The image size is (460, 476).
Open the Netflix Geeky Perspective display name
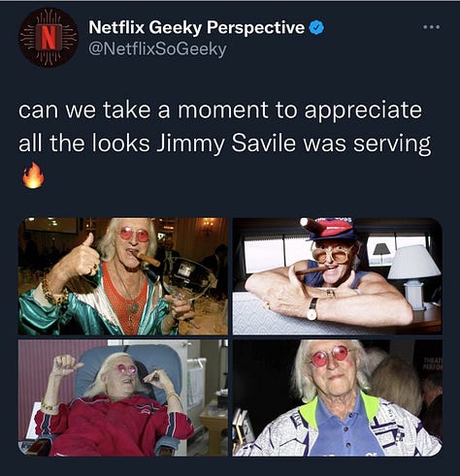(x=196, y=27)
